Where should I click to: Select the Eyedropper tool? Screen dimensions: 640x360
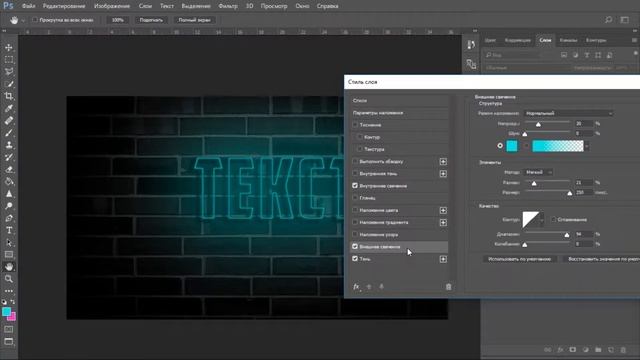coord(9,109)
